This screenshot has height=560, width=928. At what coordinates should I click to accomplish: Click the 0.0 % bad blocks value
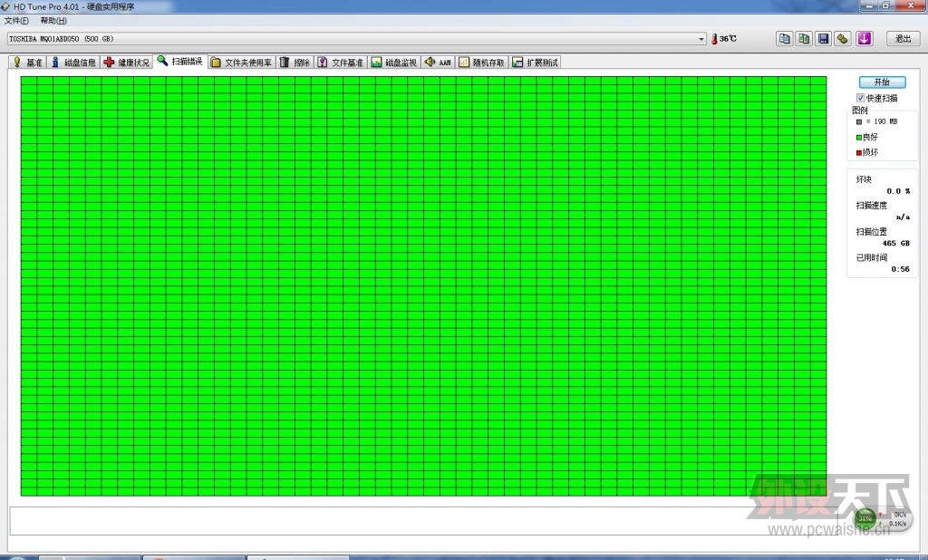pos(898,191)
